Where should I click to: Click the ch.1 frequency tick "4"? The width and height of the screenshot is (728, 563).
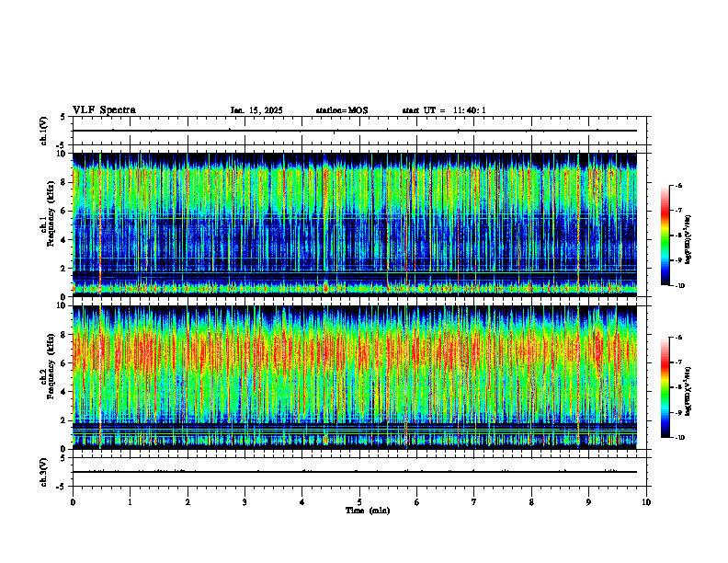click(63, 240)
